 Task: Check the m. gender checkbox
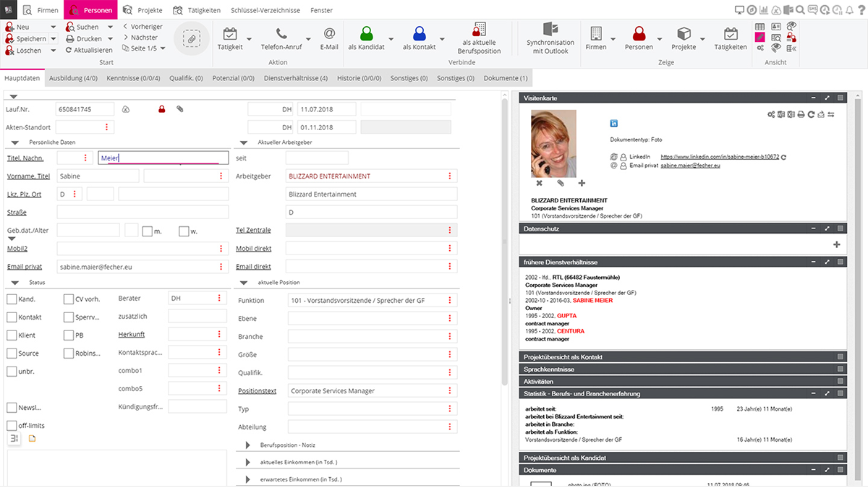(147, 231)
